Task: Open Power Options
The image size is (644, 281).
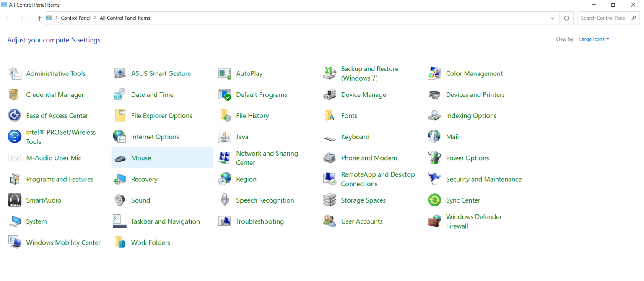Action: click(x=467, y=158)
